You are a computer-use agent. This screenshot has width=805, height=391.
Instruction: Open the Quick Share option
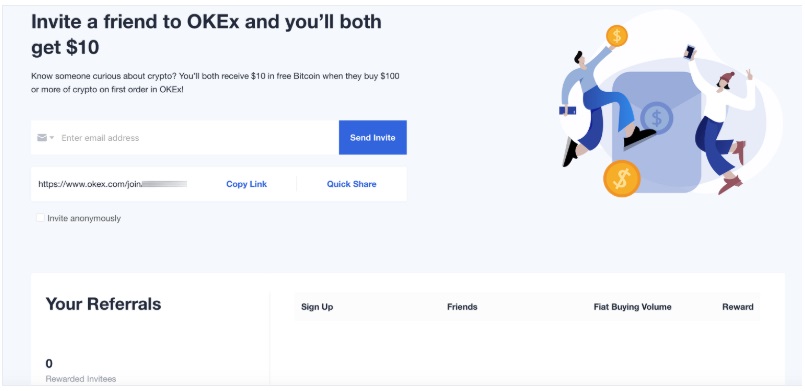point(352,184)
